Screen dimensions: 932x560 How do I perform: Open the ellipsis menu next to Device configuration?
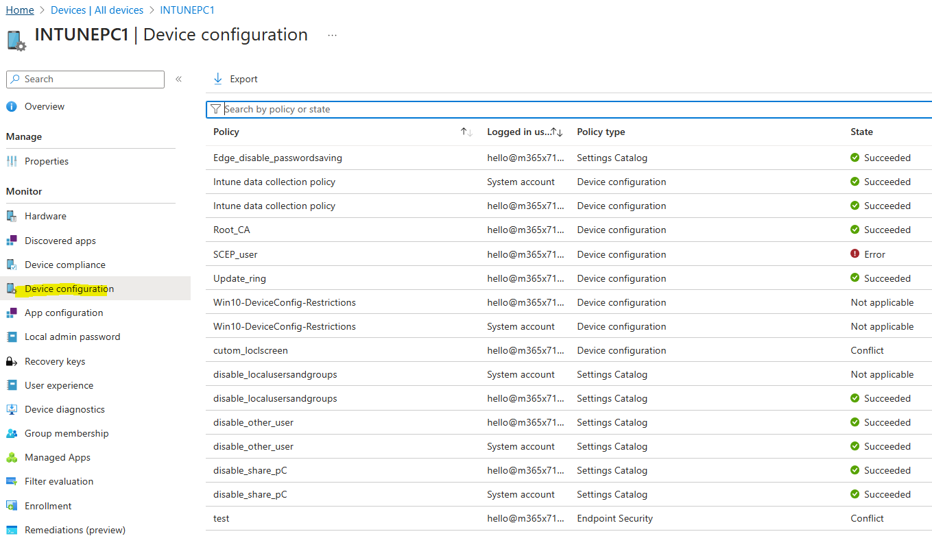pos(332,35)
